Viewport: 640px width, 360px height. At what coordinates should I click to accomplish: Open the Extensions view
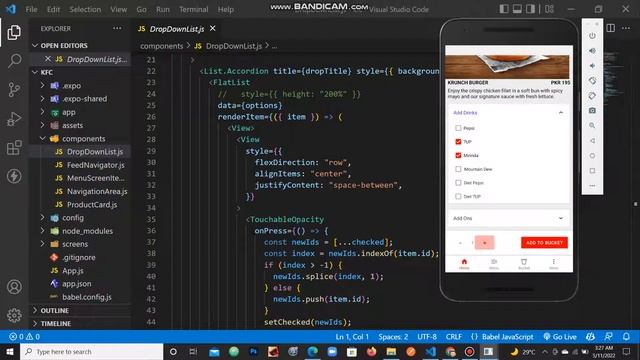14,147
